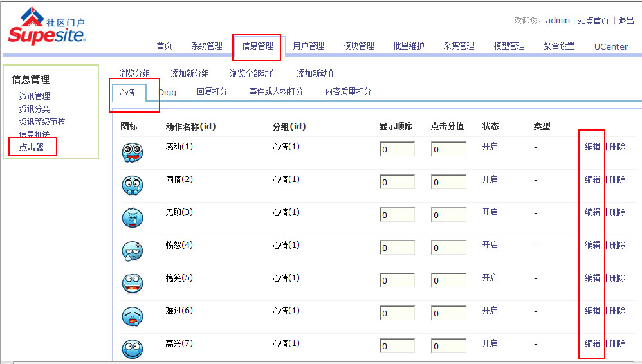This screenshot has width=642, height=364.
Task: Focus 点击分值 field for 搞笑
Action: (x=449, y=280)
